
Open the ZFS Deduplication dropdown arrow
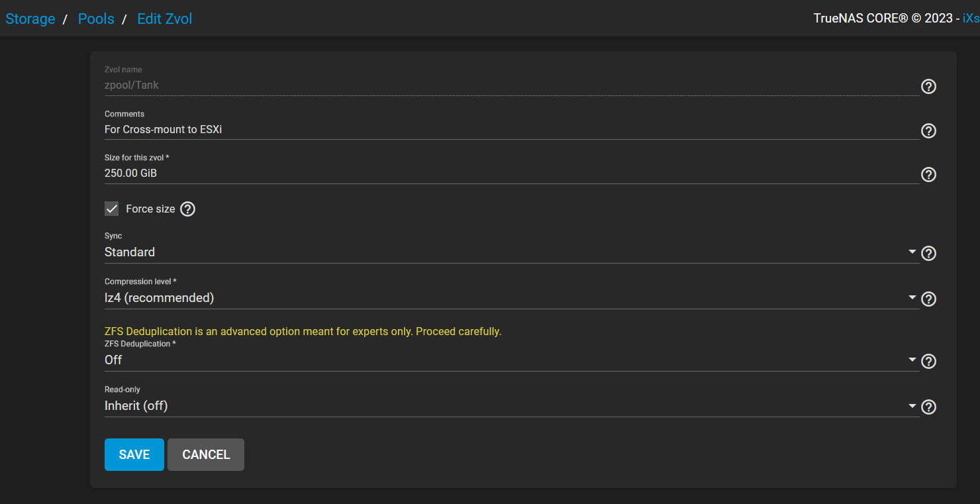[912, 360]
